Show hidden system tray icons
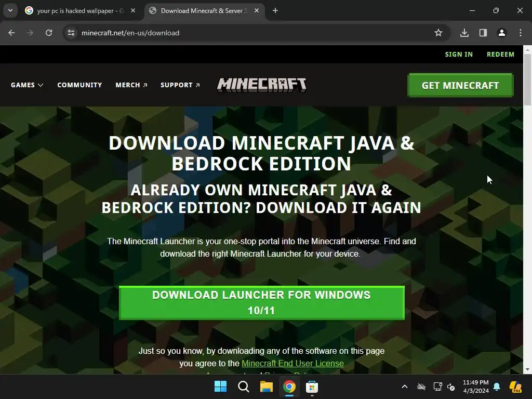 [x=404, y=387]
